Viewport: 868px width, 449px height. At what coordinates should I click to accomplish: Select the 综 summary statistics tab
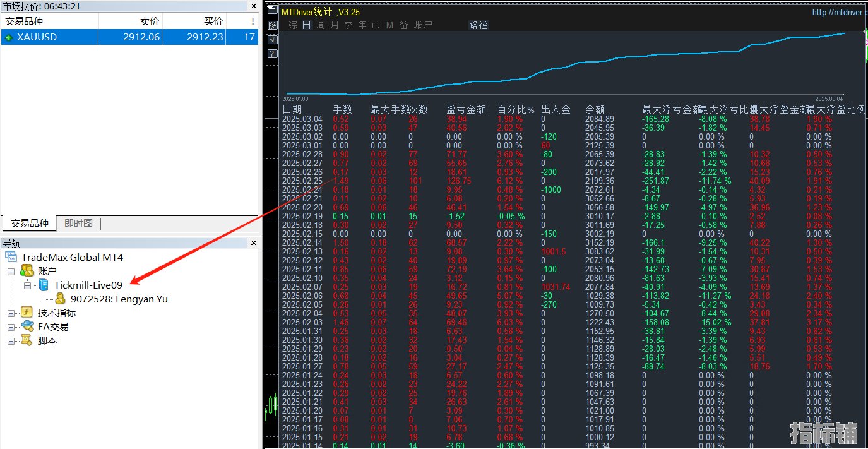[x=293, y=25]
